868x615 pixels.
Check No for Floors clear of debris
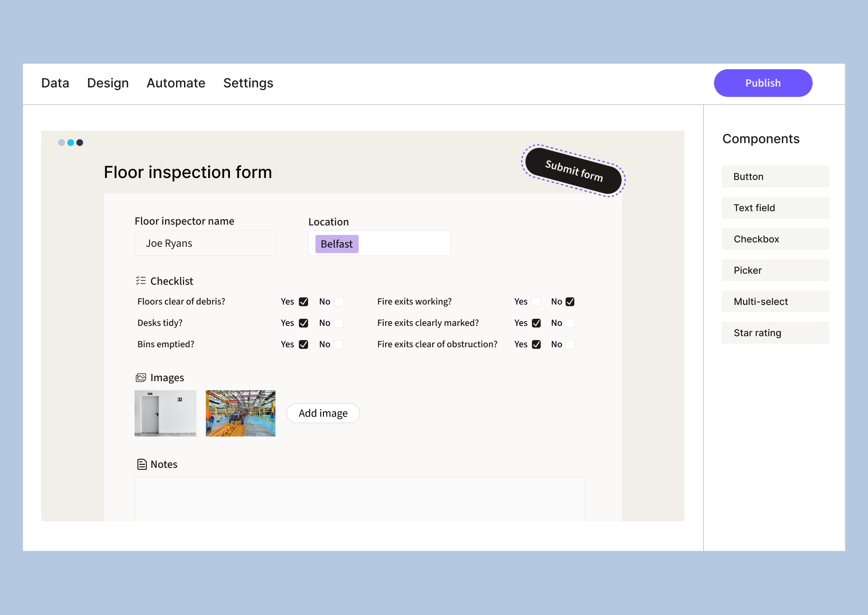[338, 302]
